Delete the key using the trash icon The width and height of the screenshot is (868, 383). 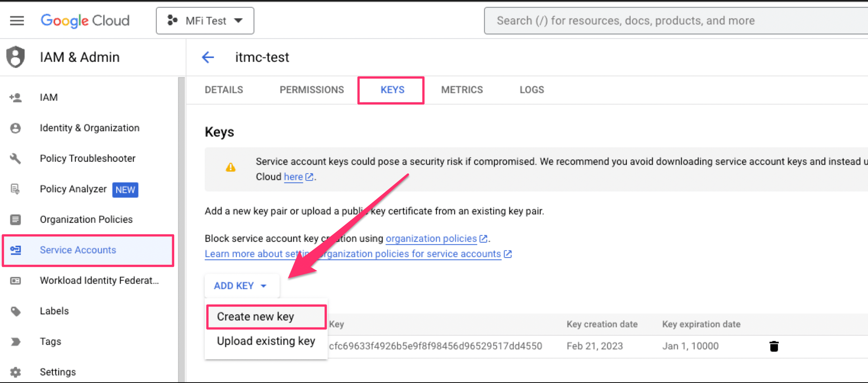coord(774,346)
